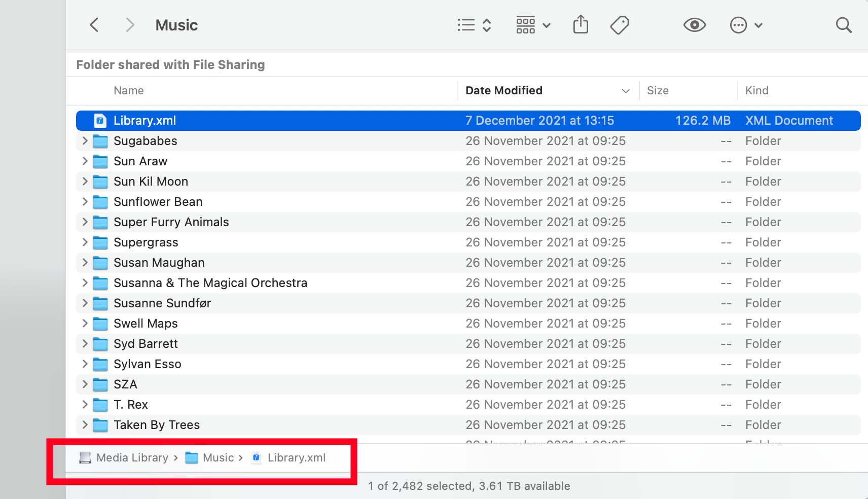The width and height of the screenshot is (868, 499).
Task: Click the Sun Araw folder icon
Action: [x=100, y=161]
